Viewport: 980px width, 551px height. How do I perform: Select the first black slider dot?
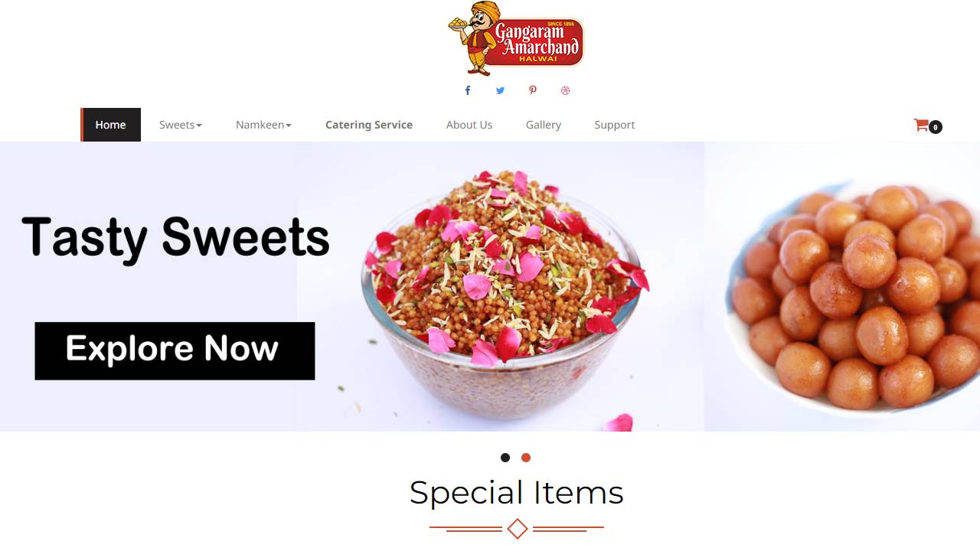505,458
